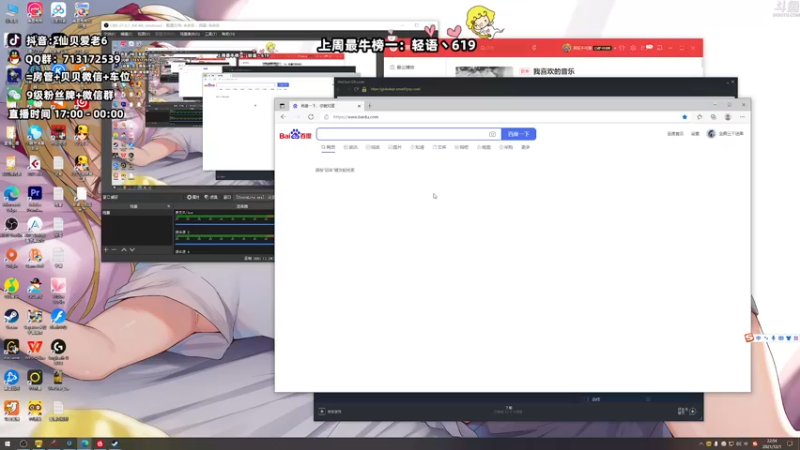The height and width of the screenshot is (450, 800).
Task: Adjust second OBS audio mixer volume slider
Action: click(224, 244)
